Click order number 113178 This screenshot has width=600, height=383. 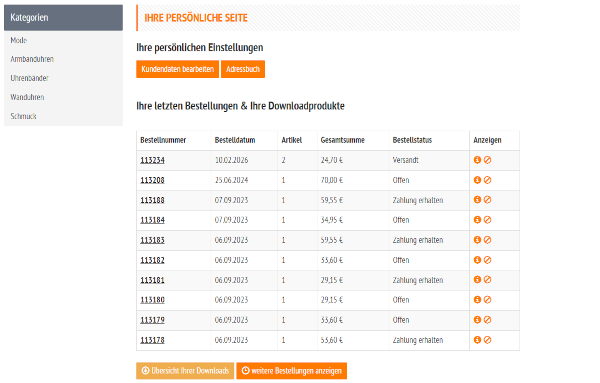point(152,340)
